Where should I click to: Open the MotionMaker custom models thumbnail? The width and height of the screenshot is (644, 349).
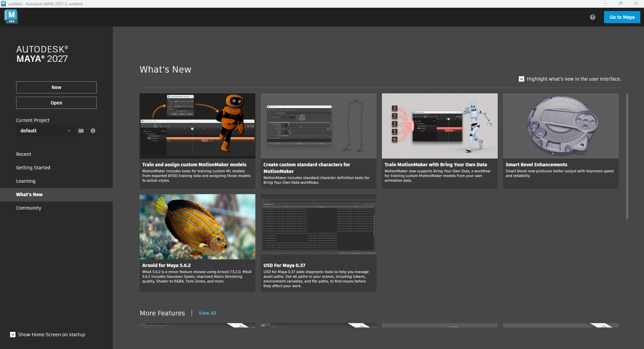[197, 126]
